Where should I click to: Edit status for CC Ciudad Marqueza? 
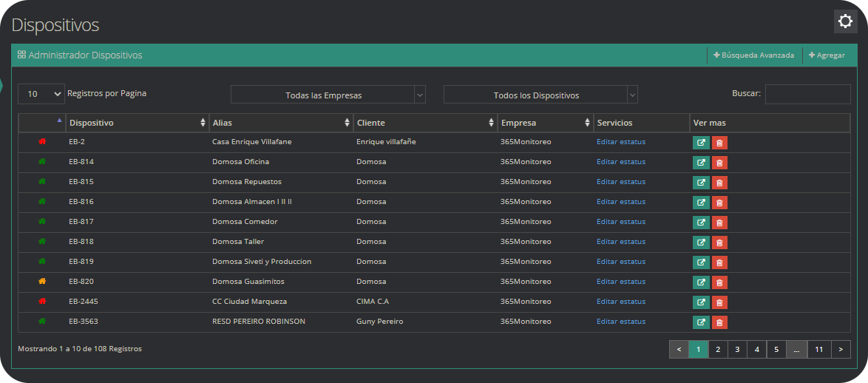pos(620,301)
